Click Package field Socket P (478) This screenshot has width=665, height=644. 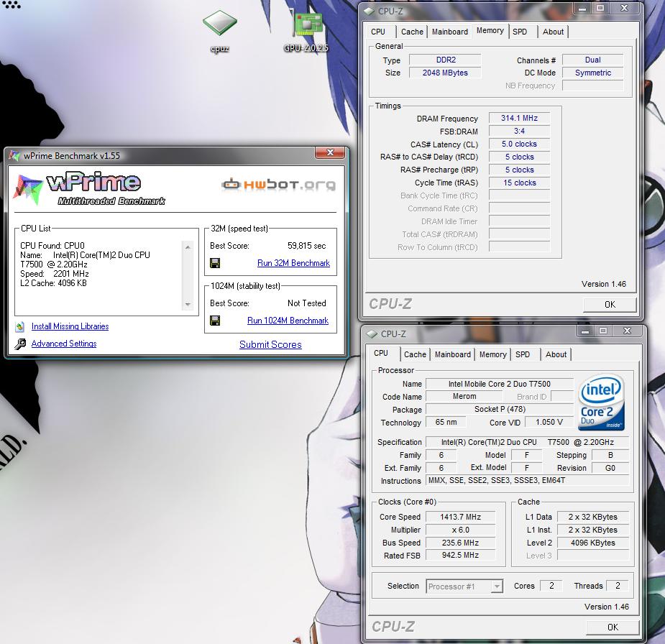pos(499,410)
